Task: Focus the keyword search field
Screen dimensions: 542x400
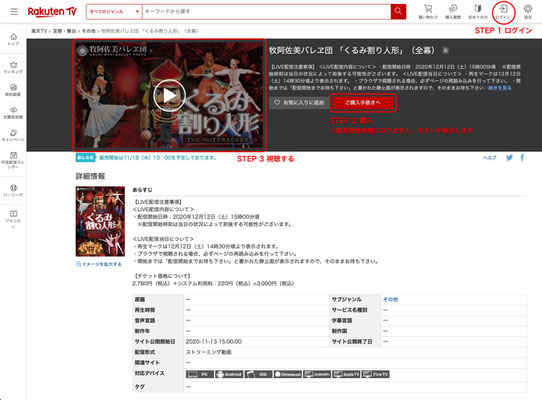Action: (266, 12)
